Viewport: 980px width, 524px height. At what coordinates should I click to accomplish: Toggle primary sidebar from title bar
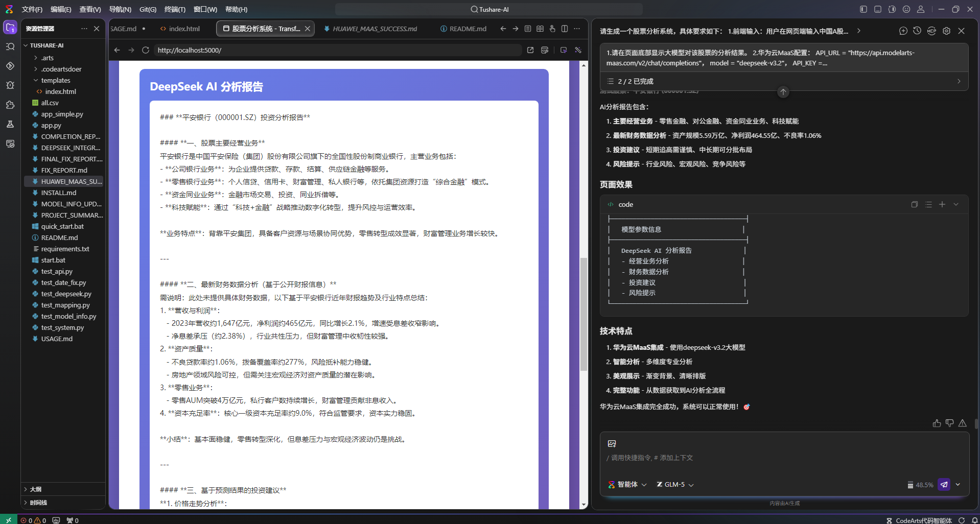pos(864,9)
